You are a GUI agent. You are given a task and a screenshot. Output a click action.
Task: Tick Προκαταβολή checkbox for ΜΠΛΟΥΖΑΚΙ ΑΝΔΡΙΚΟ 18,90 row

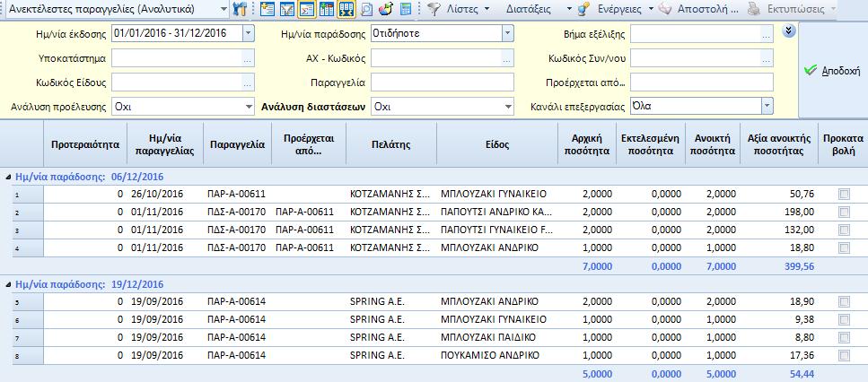tap(844, 301)
